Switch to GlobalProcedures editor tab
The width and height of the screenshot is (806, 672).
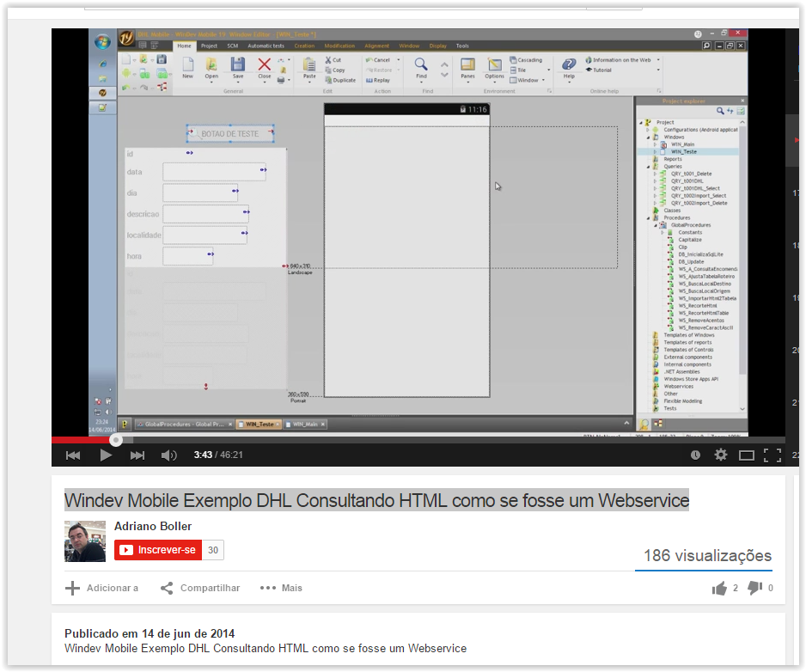click(184, 425)
